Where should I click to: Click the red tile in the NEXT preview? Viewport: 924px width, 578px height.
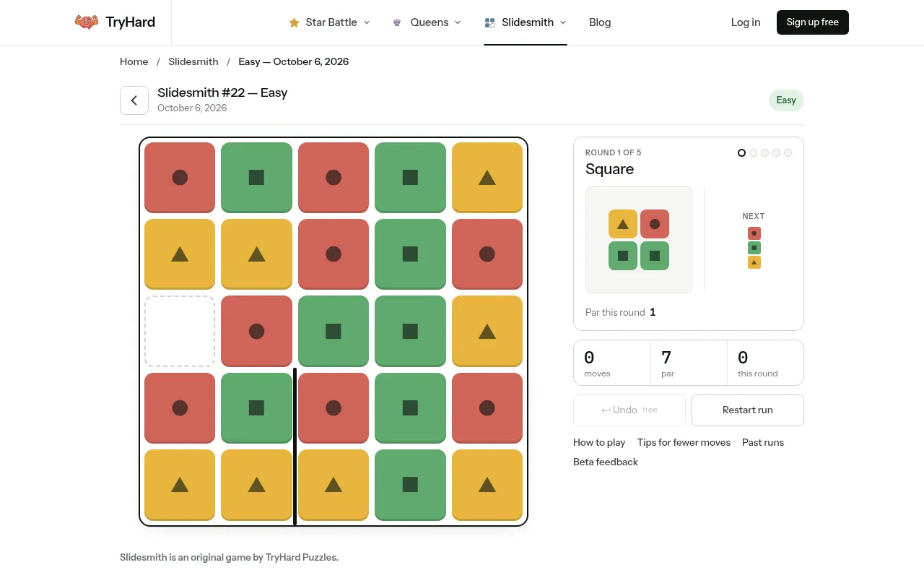754,233
